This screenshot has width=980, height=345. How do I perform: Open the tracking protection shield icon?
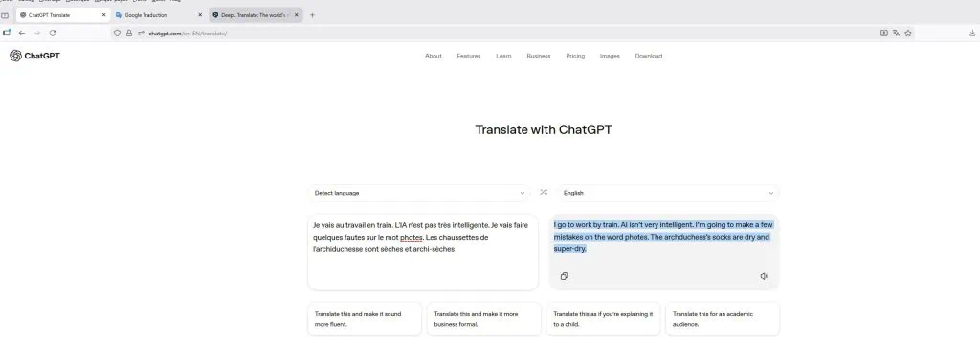(x=117, y=34)
